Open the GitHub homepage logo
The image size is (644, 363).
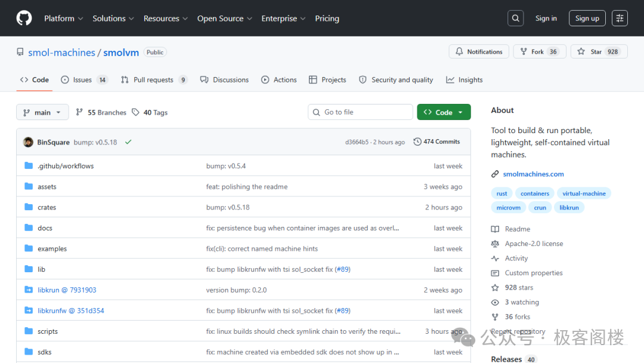tap(24, 18)
